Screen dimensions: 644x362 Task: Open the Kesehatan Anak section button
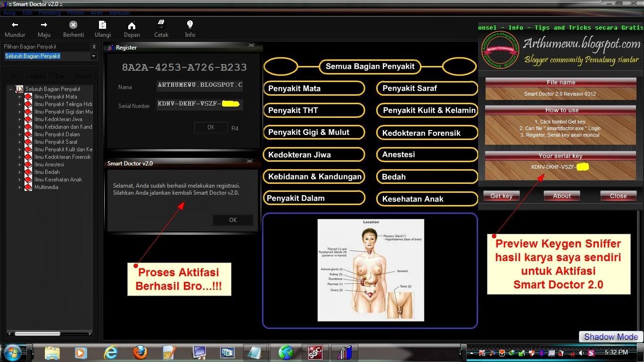(x=427, y=199)
